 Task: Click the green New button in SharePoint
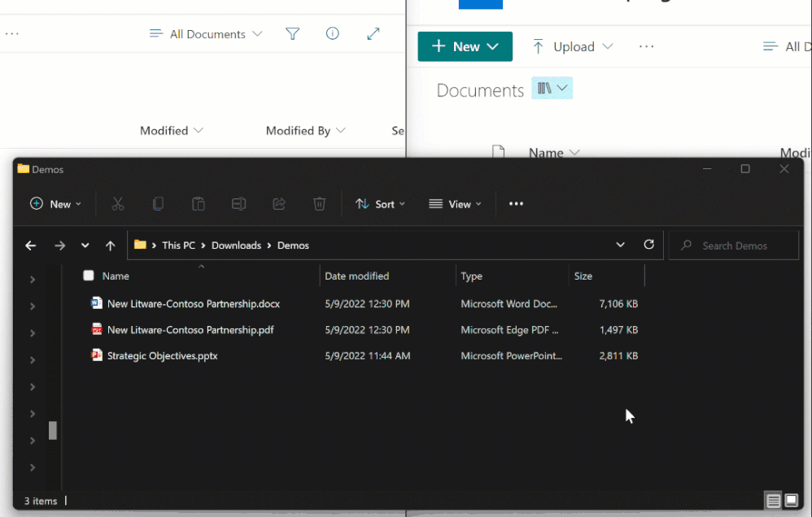(465, 46)
